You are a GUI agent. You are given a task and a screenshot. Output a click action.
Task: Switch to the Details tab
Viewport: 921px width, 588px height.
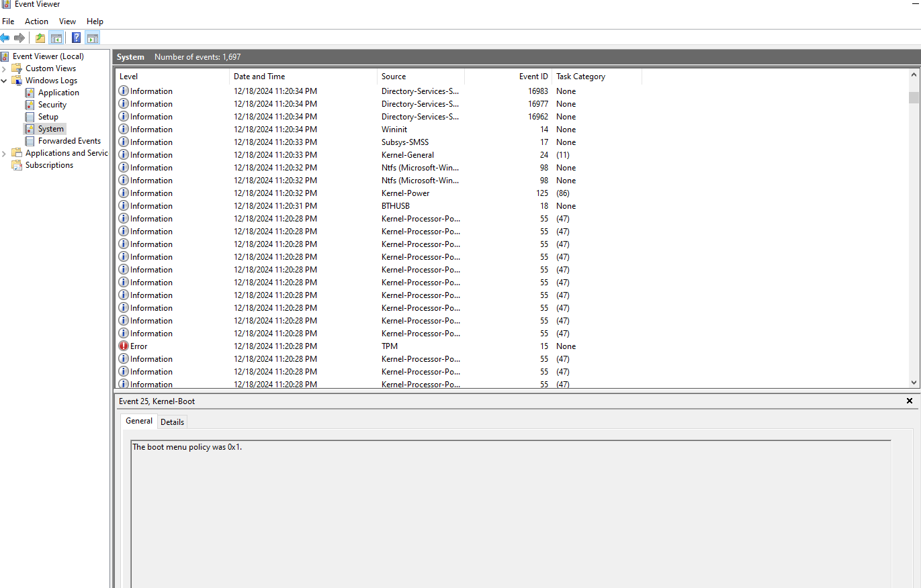point(172,422)
